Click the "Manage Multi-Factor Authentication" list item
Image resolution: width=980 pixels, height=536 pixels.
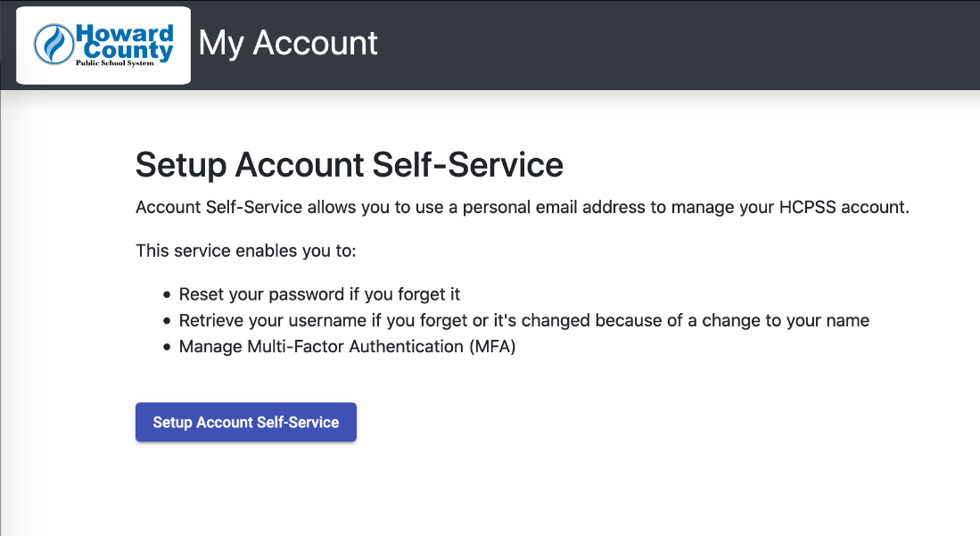click(x=347, y=347)
